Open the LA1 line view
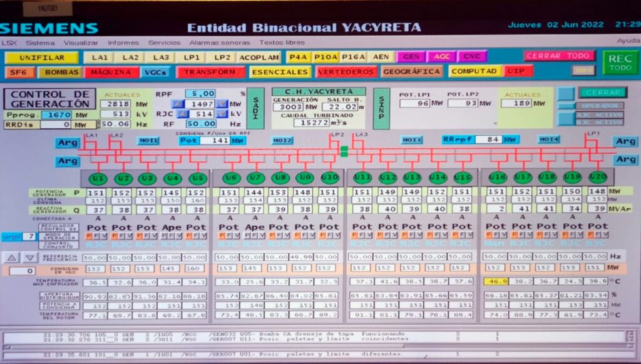641x364 pixels. 100,58
